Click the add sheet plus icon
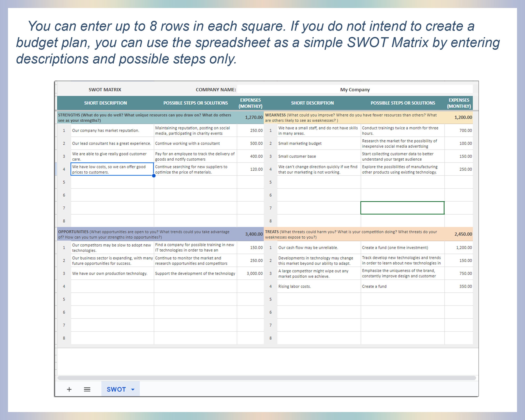Screen dimensions: 525x420 [69, 389]
